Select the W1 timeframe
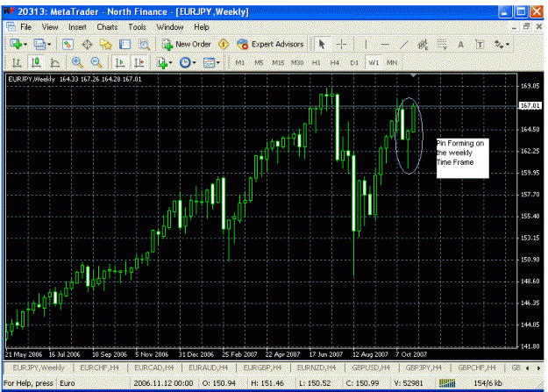 [x=374, y=62]
